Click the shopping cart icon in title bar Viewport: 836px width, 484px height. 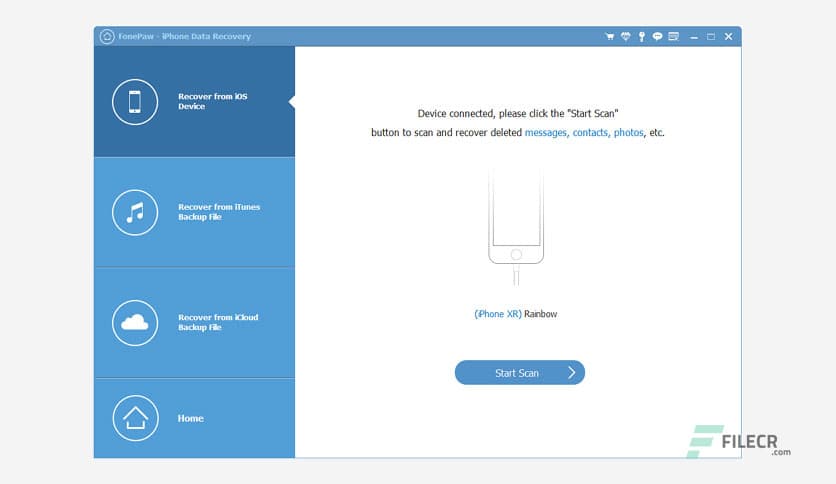(609, 36)
